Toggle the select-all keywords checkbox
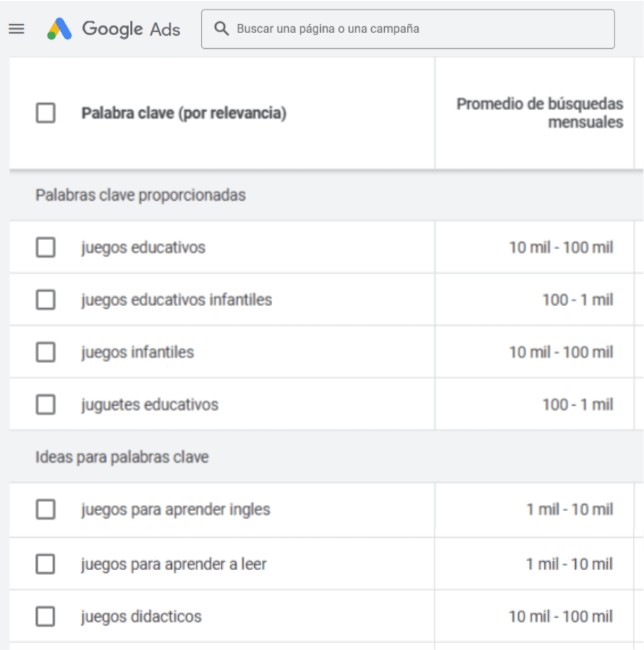Viewport: 644px width, 650px height. pyautogui.click(x=45, y=113)
